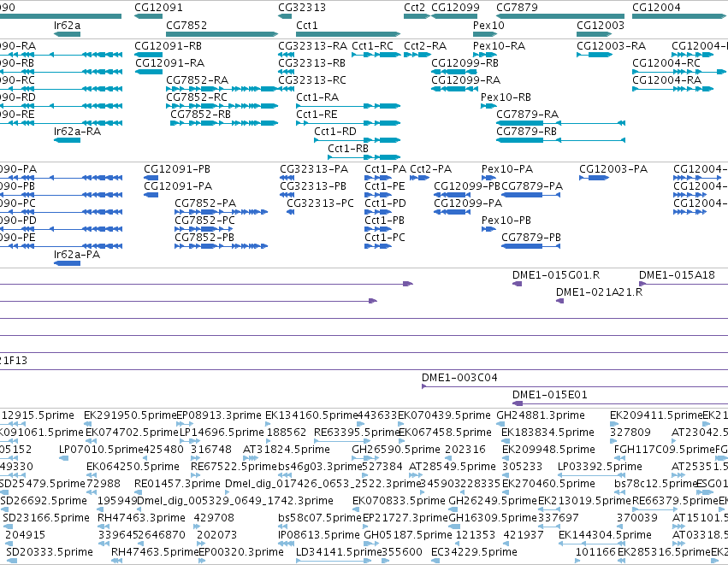Click protein CG7852-PA label
The width and height of the screenshot is (728, 565).
click(x=205, y=203)
